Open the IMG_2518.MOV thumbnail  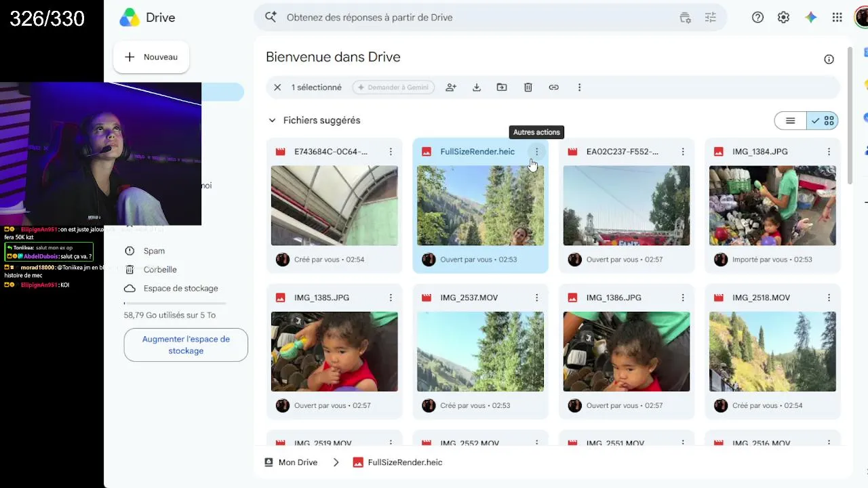(772, 352)
